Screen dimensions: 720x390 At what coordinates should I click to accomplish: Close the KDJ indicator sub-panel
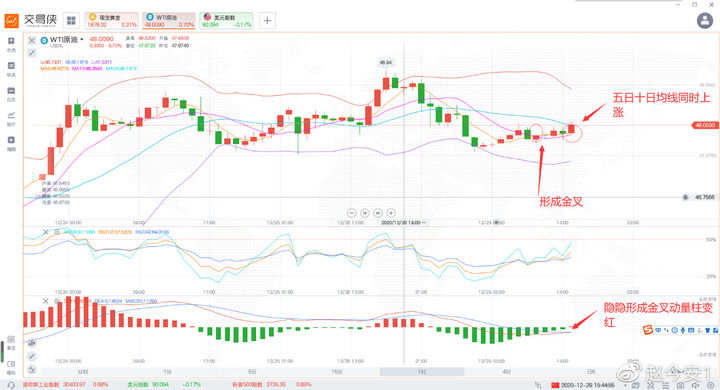pos(45,232)
